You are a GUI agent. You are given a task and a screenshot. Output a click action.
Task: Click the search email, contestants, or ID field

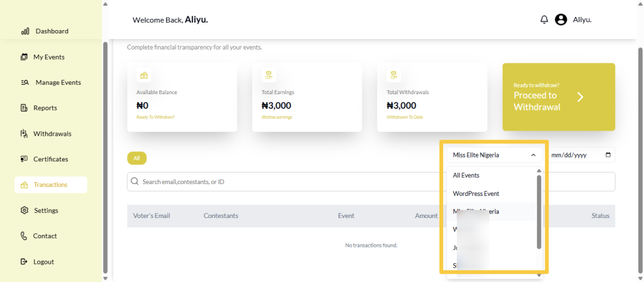tap(283, 182)
